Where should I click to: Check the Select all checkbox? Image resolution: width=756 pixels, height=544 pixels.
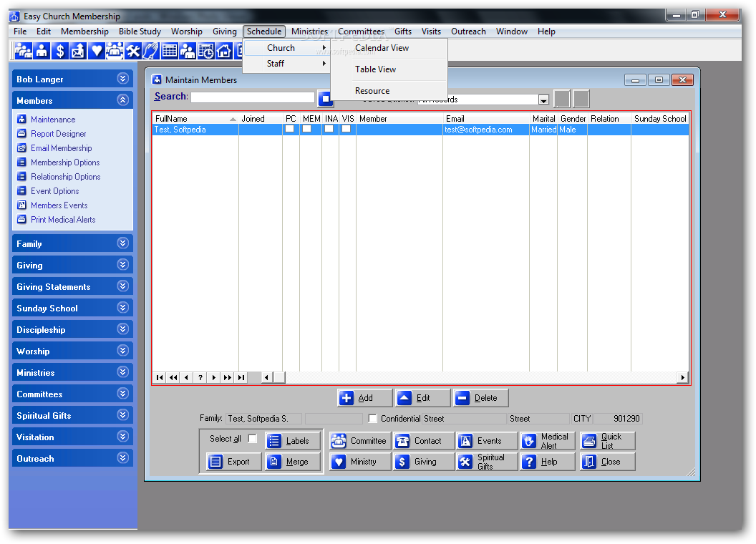tap(252, 438)
